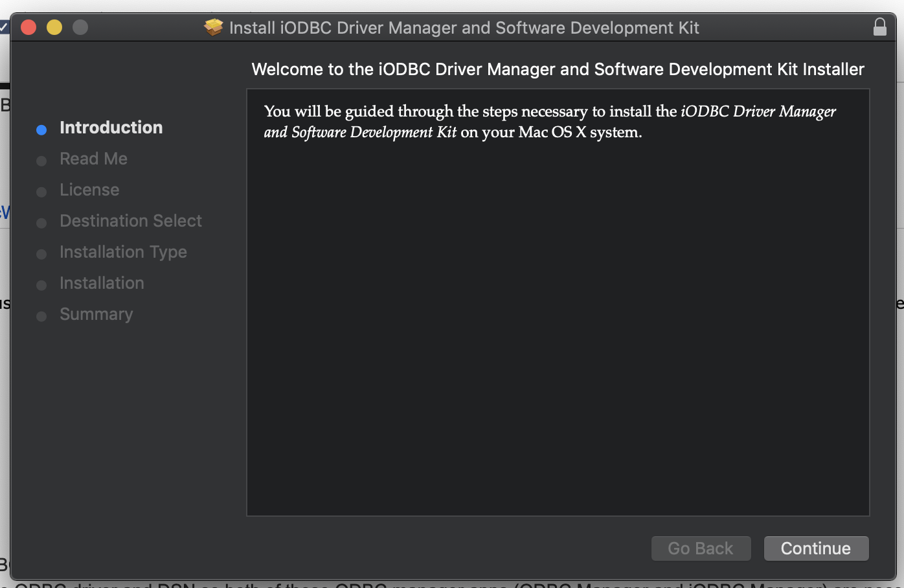Click the Summary step bullet

tap(41, 317)
